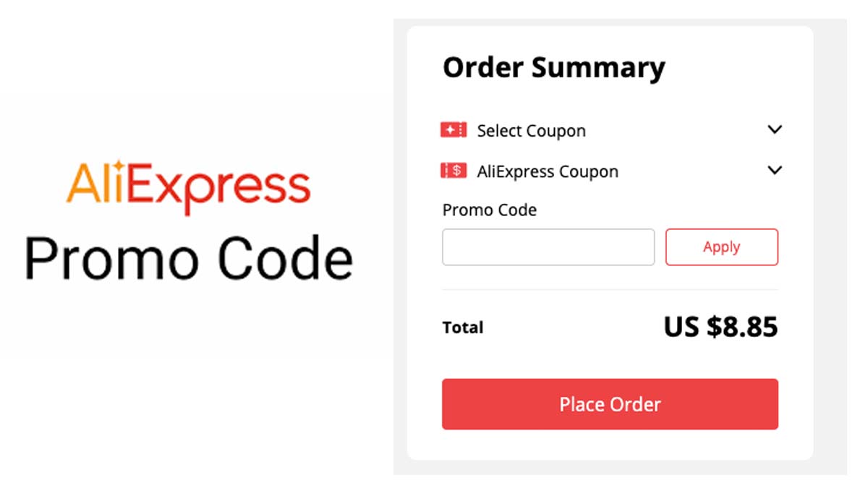Open the Select Coupon row label

[x=531, y=131]
